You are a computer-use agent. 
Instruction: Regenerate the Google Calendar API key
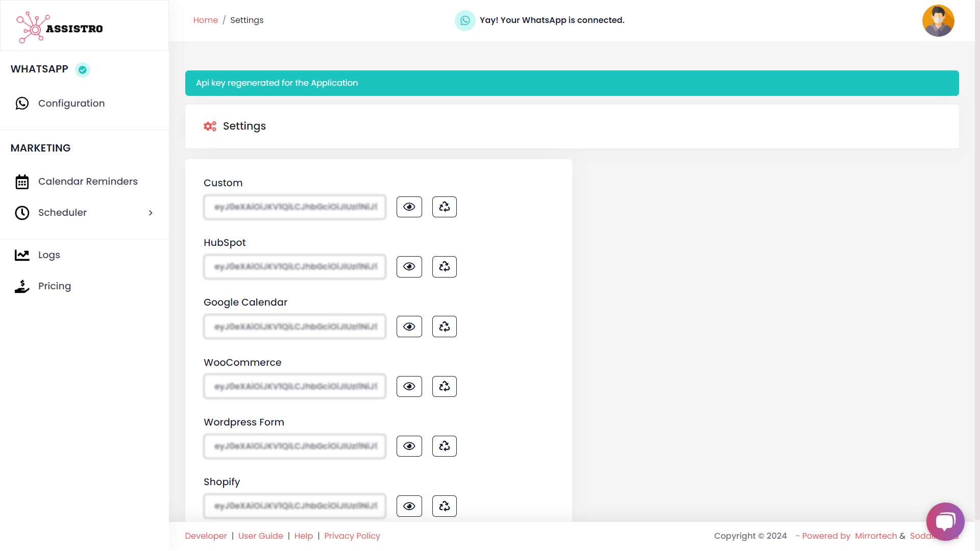tap(444, 327)
